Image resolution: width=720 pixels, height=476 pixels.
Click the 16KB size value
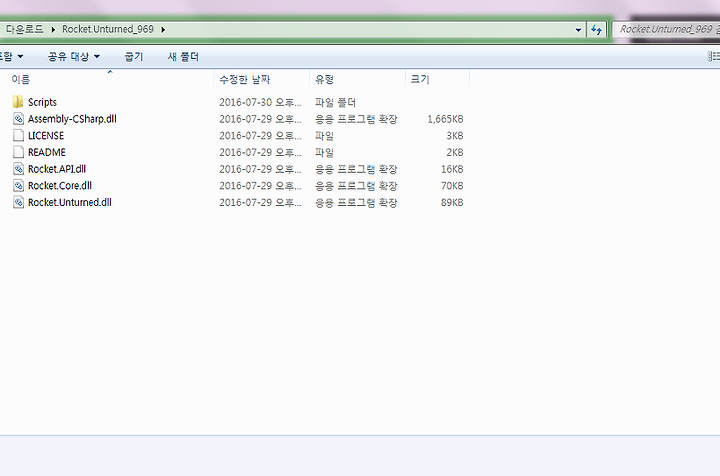point(452,169)
